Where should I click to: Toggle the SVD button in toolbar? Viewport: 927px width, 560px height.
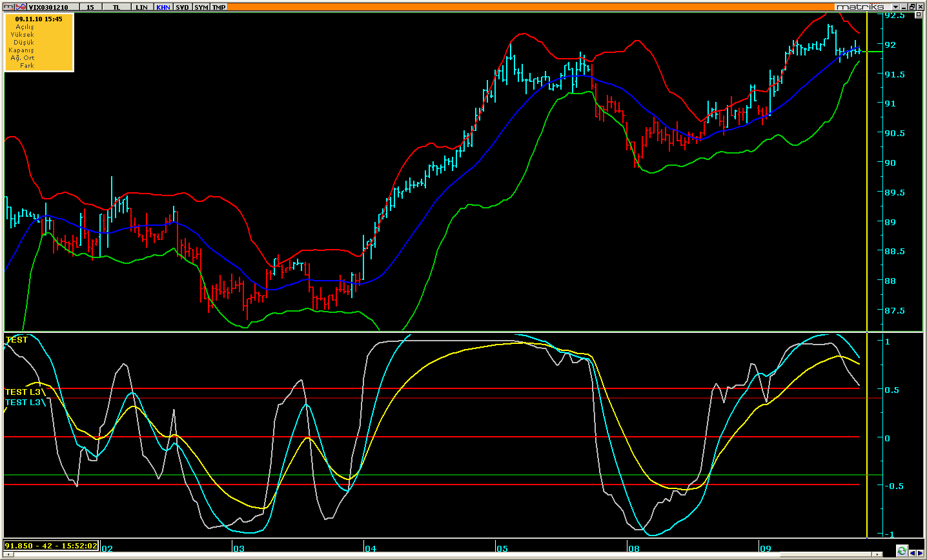(x=183, y=7)
